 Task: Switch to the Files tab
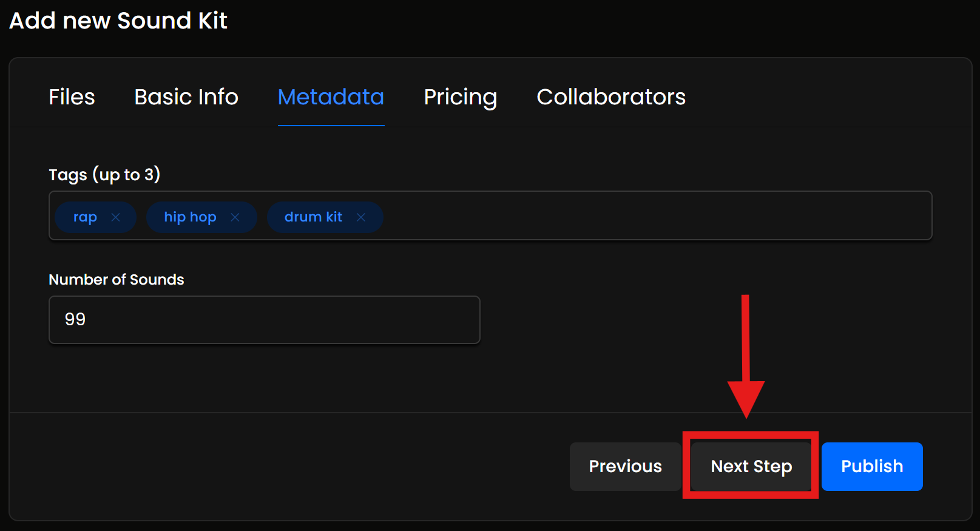coord(72,97)
